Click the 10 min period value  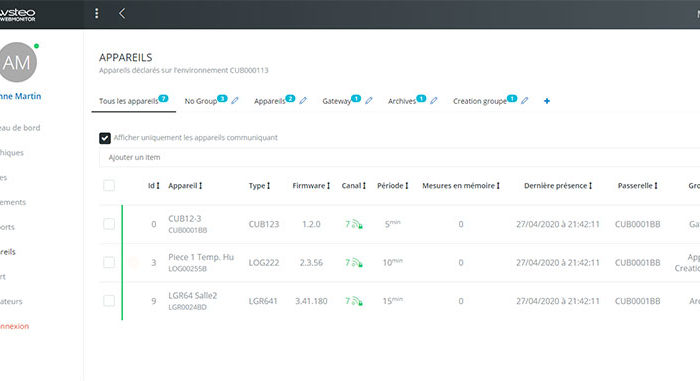pos(392,262)
